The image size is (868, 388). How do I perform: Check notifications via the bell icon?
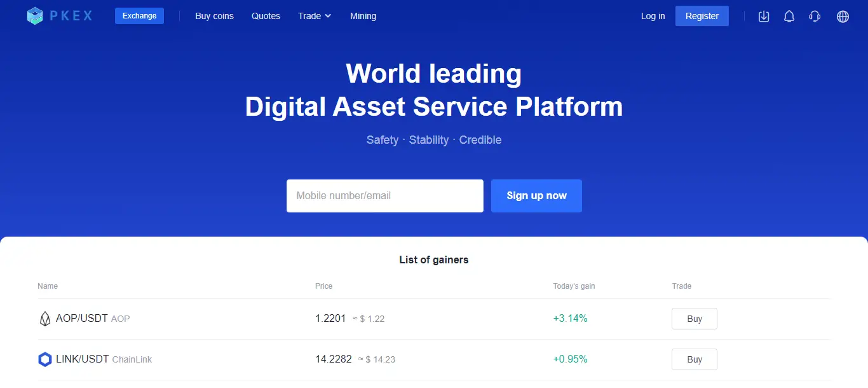click(789, 16)
